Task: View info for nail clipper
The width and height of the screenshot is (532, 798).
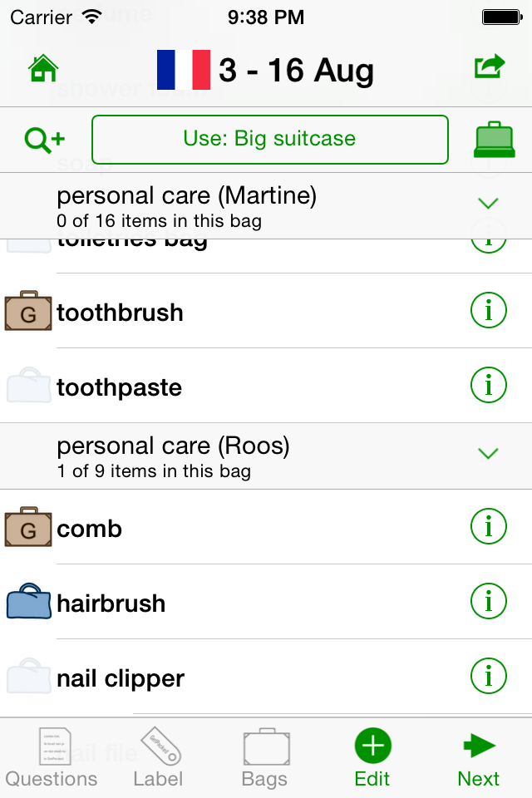Action: point(489,677)
